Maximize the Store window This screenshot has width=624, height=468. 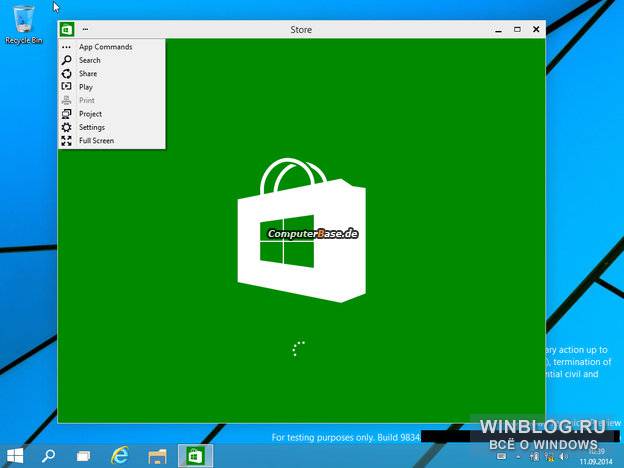[x=517, y=29]
